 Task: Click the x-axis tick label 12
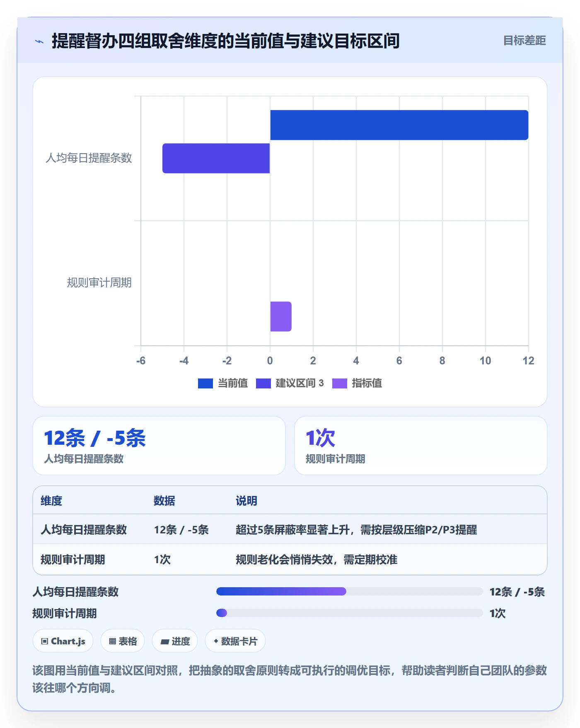coord(528,361)
